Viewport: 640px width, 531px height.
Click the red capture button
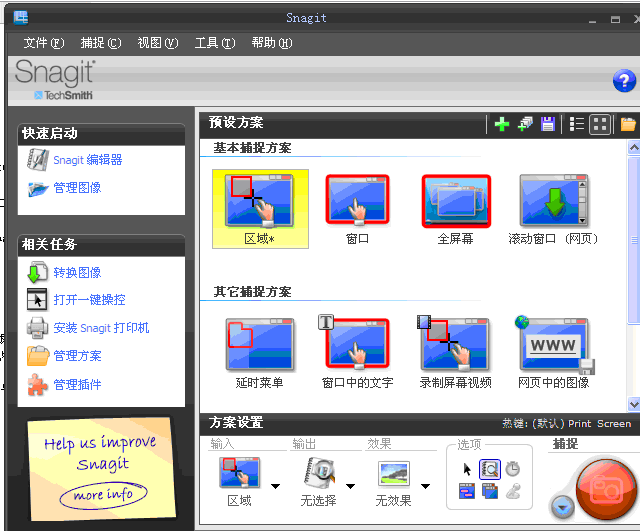(606, 489)
